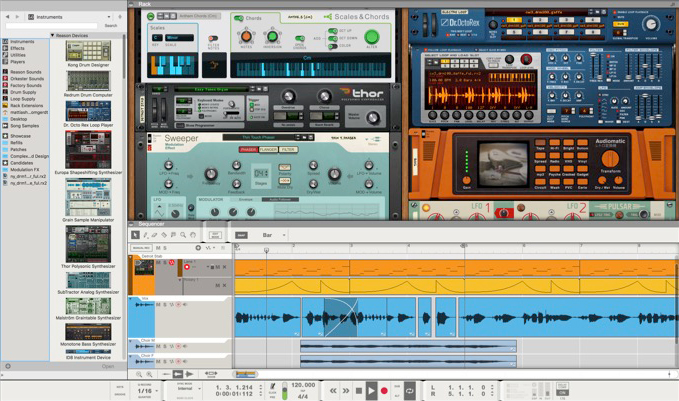679x401 pixels.
Task: Select Effects in the browser sidebar
Action: [x=17, y=48]
